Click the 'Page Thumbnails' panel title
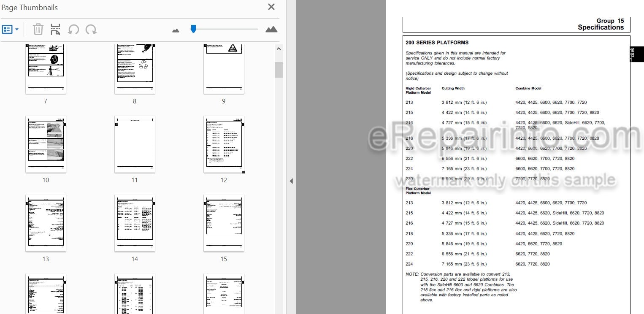 coord(30,8)
